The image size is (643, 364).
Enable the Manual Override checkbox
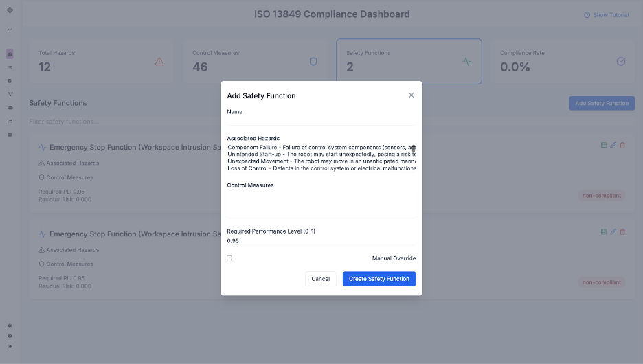point(229,258)
